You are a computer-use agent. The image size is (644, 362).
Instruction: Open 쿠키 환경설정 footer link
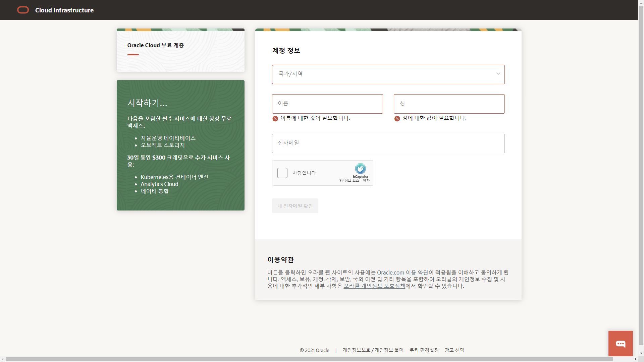click(x=424, y=350)
